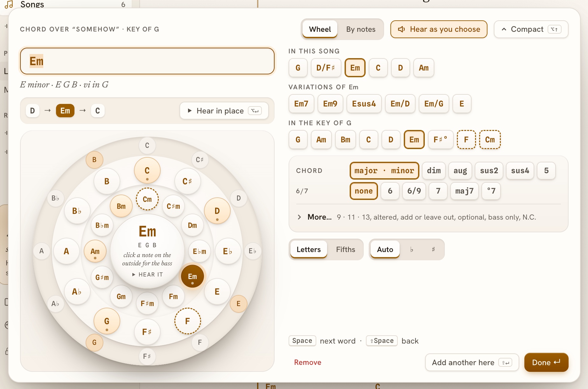Pick the dashed Cm chord on the wheel
This screenshot has height=389, width=588.
pos(147,199)
